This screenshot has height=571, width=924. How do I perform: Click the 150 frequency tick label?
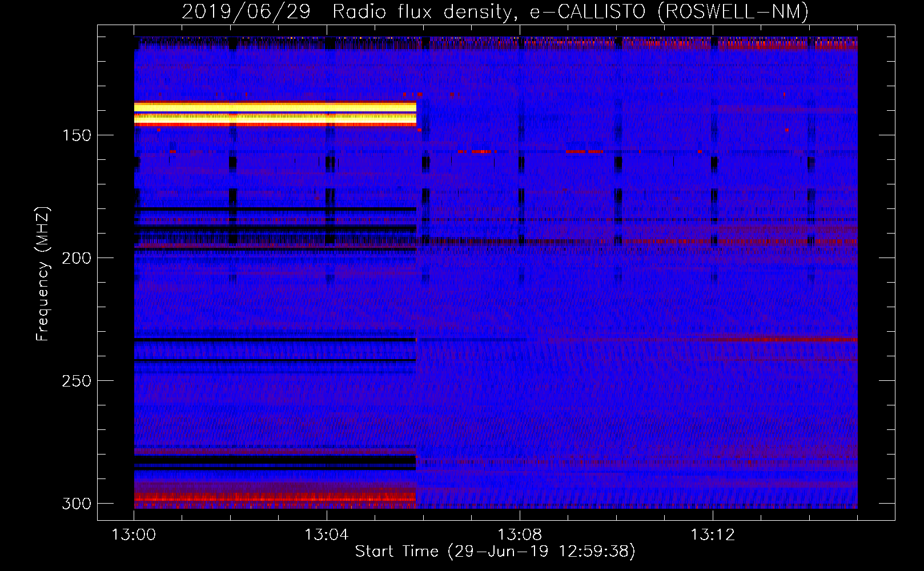(76, 135)
